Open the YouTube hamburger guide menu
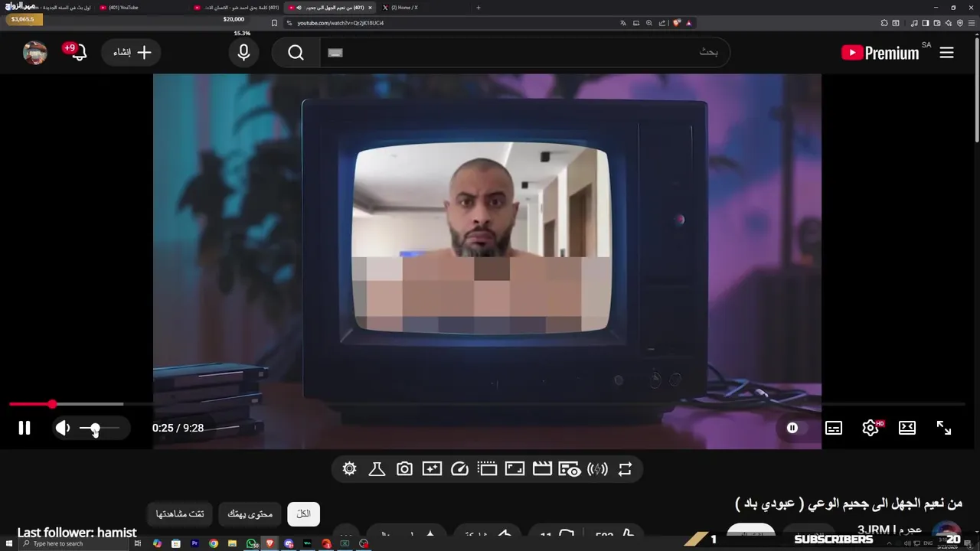This screenshot has height=551, width=980. [x=947, y=53]
